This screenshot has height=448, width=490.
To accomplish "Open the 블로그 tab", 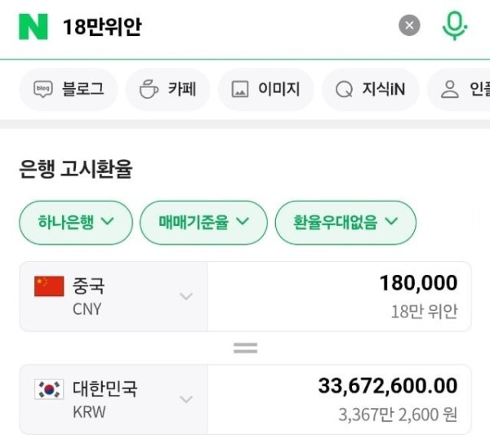I will pos(69,89).
